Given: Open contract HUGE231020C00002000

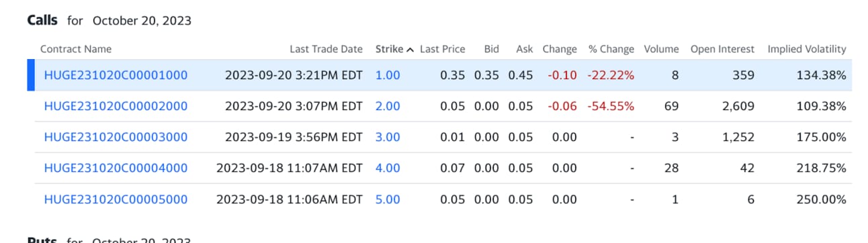Looking at the screenshot, I should point(116,106).
